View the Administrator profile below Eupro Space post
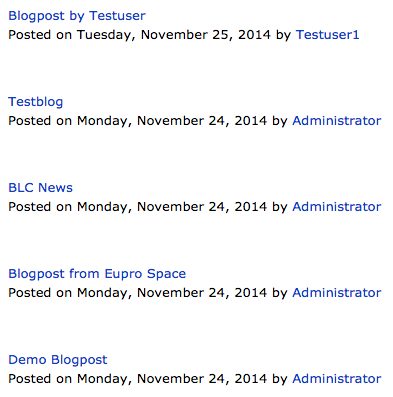393x397 pixels. [337, 293]
